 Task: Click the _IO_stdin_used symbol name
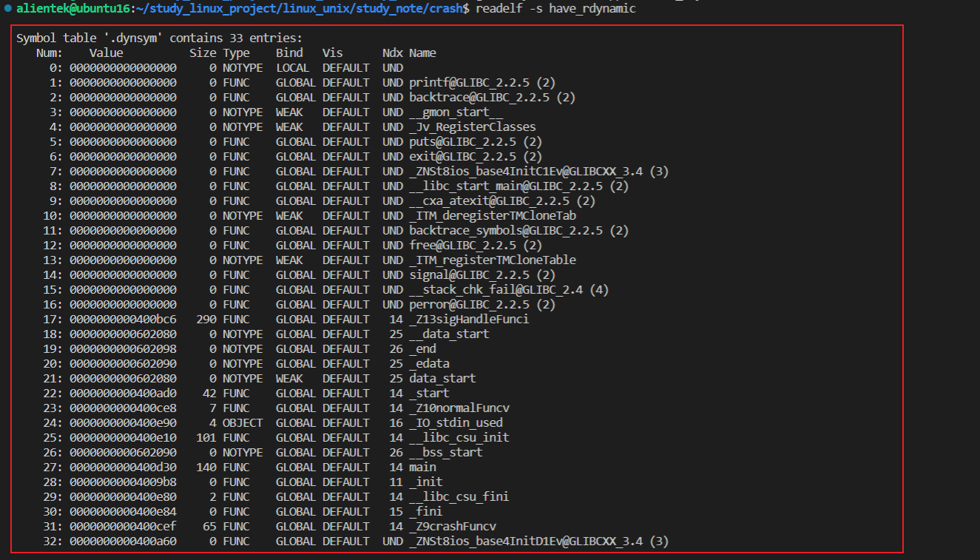[x=456, y=422]
